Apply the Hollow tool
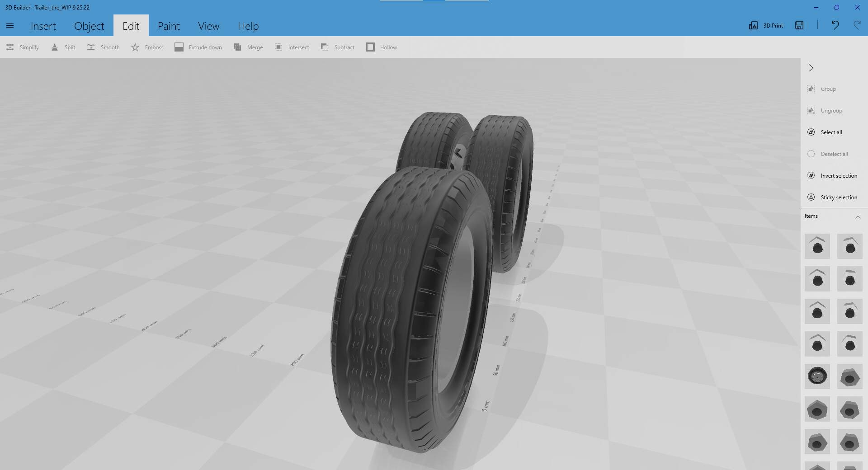868x470 pixels. 370,47
